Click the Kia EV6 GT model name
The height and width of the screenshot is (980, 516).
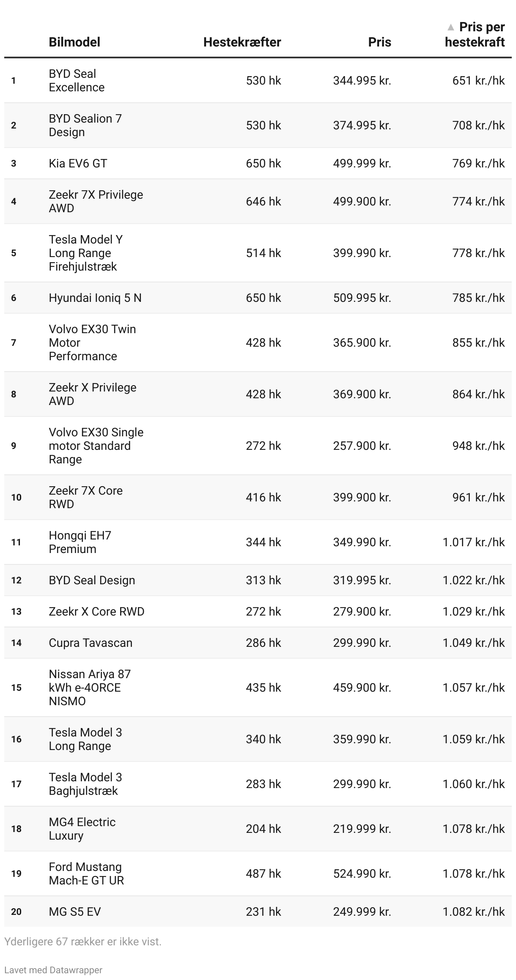tap(78, 163)
